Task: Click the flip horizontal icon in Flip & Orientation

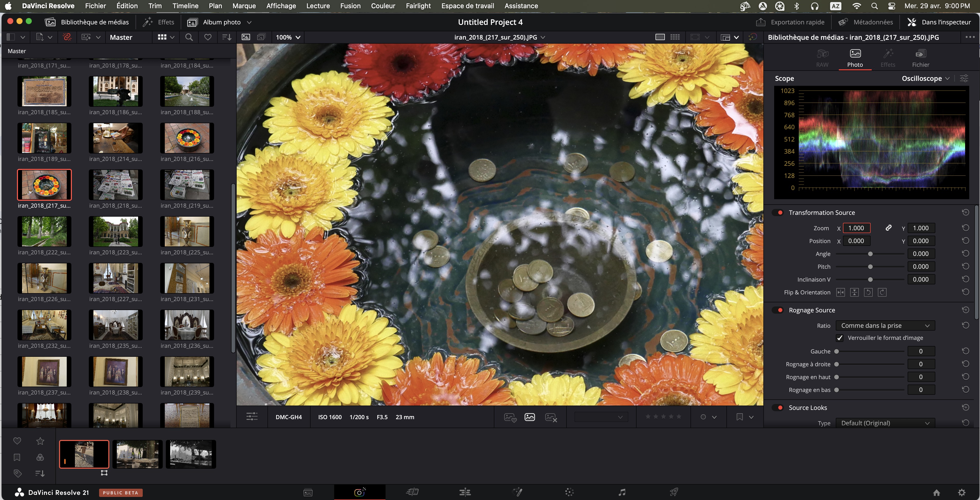Action: (x=840, y=292)
